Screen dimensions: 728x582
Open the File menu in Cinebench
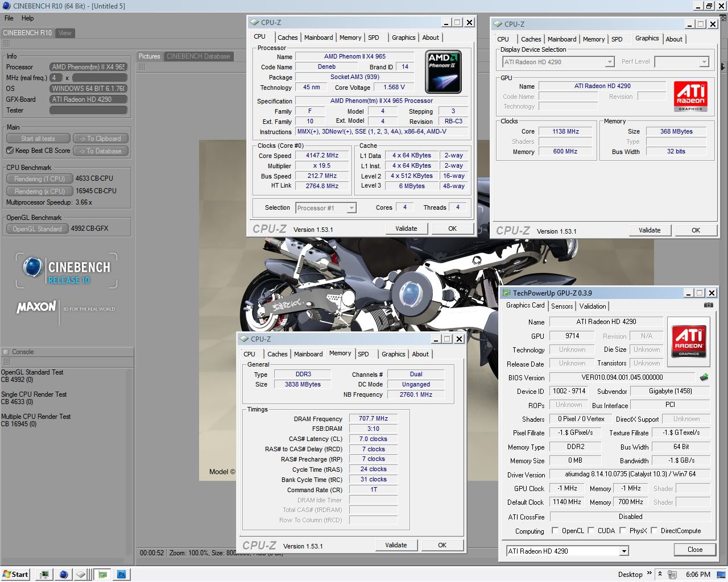coord(9,18)
